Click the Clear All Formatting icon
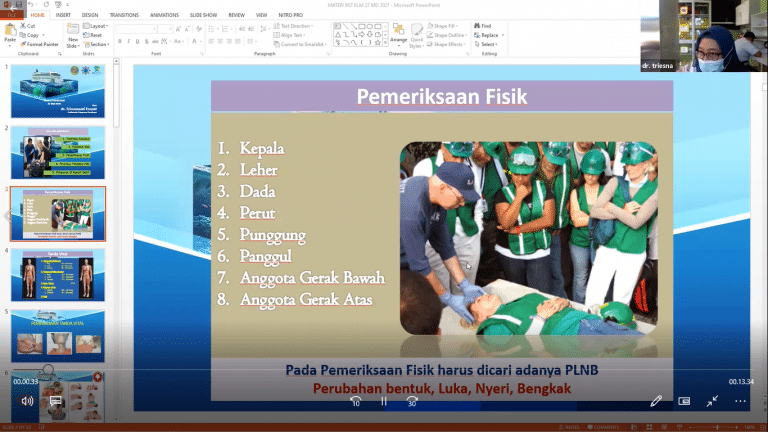 tap(199, 29)
